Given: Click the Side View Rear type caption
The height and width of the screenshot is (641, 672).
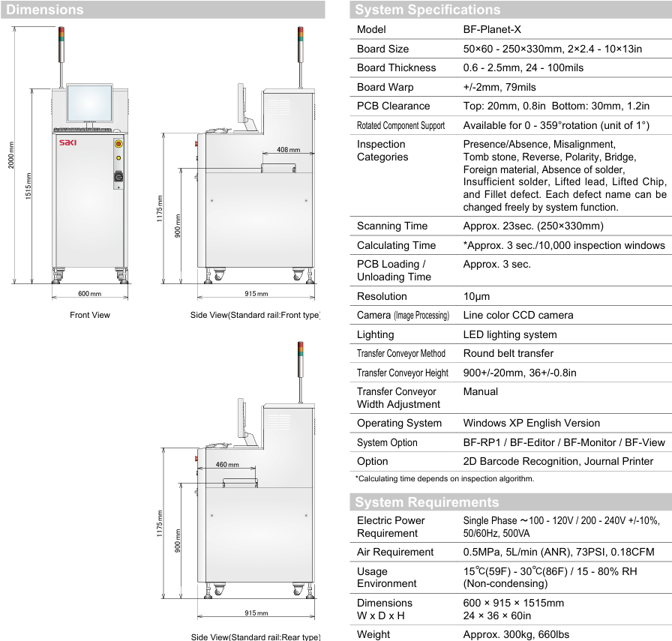Looking at the screenshot, I should (x=256, y=637).
